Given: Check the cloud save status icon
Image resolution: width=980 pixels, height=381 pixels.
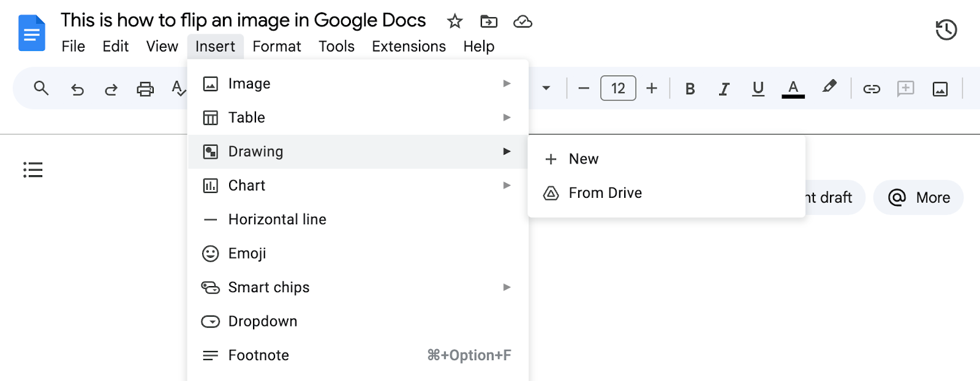Looking at the screenshot, I should pos(522,22).
